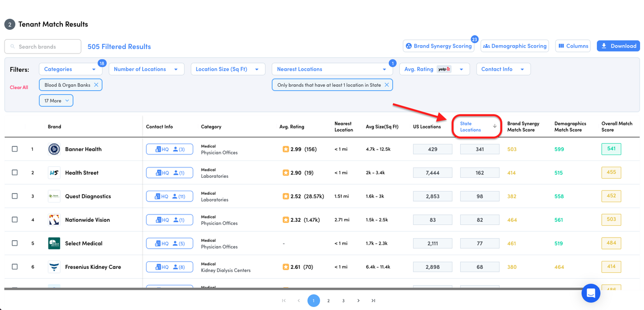Click the sort arrow on State Locations
This screenshot has height=310, width=644.
pyautogui.click(x=494, y=126)
